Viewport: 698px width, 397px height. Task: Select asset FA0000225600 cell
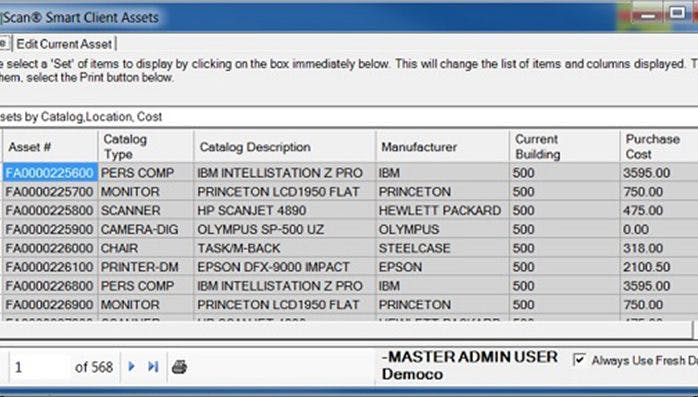pyautogui.click(x=50, y=173)
